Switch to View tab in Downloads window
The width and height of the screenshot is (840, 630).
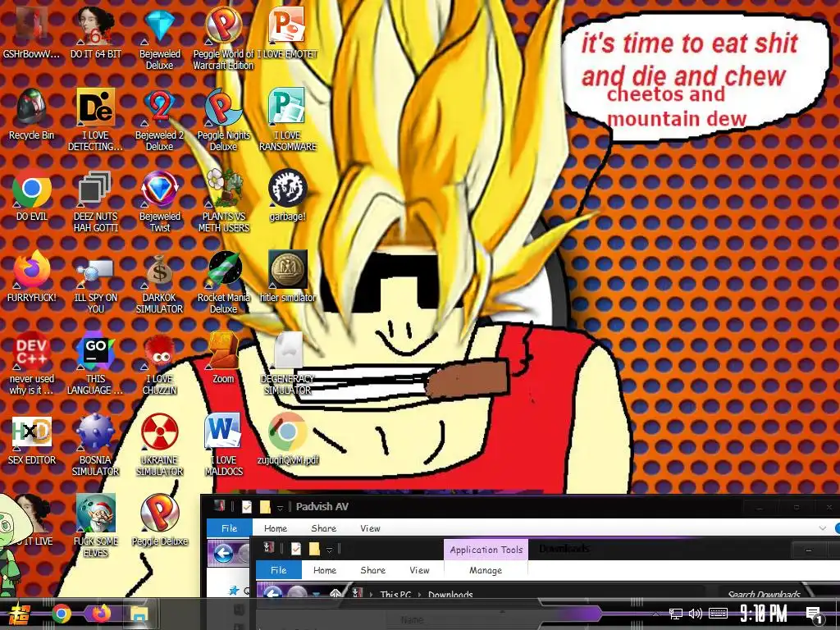click(x=419, y=570)
